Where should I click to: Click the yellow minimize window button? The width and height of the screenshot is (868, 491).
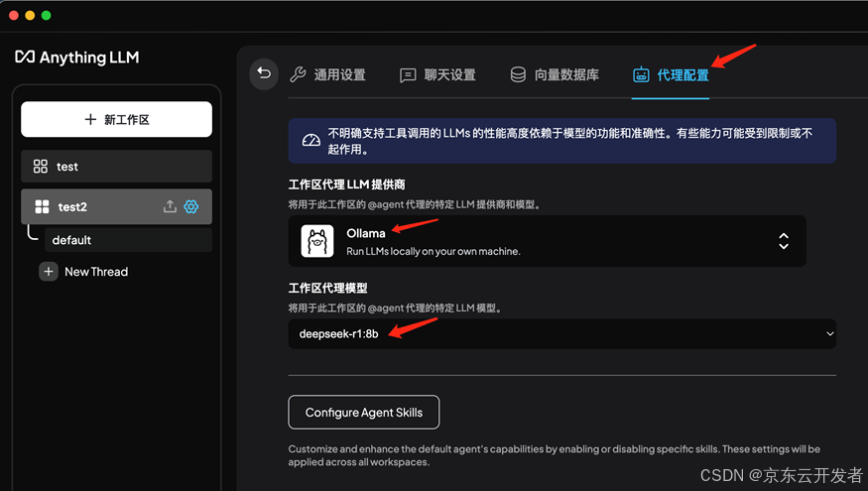(x=30, y=16)
